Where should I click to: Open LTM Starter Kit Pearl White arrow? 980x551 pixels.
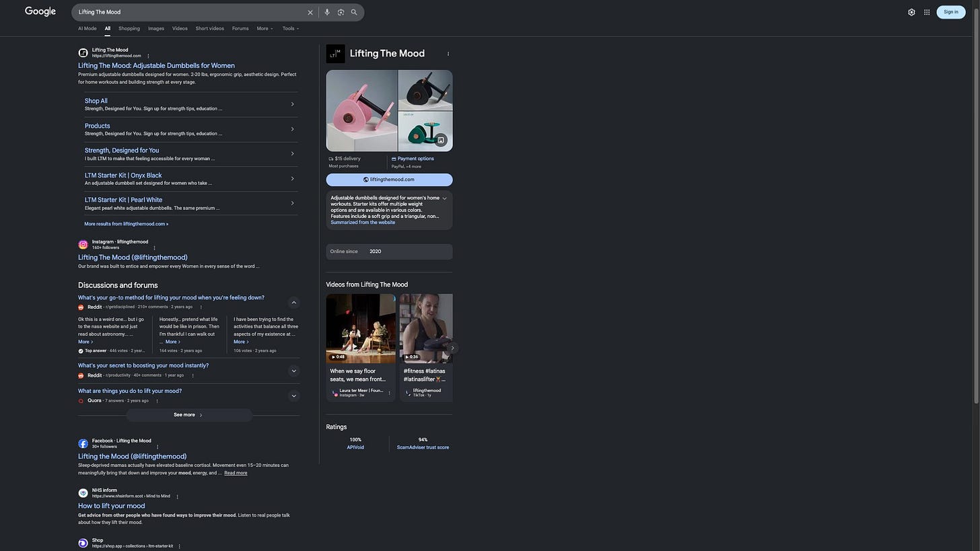[x=292, y=203]
